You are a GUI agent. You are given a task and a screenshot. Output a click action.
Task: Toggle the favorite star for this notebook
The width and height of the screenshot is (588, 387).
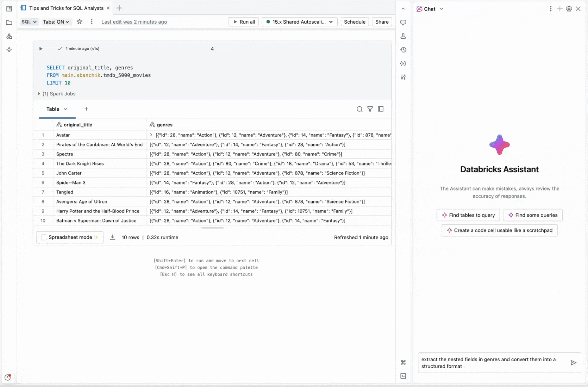pyautogui.click(x=79, y=21)
